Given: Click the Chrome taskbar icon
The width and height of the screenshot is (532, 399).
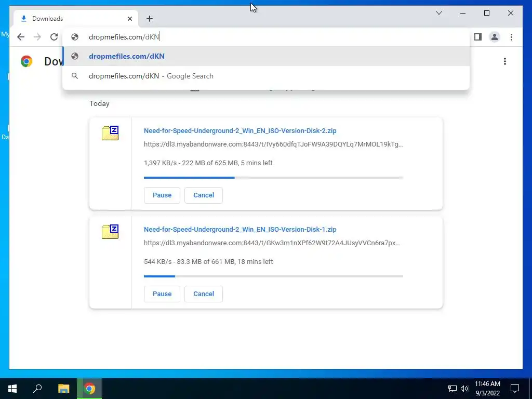Looking at the screenshot, I should [89, 389].
